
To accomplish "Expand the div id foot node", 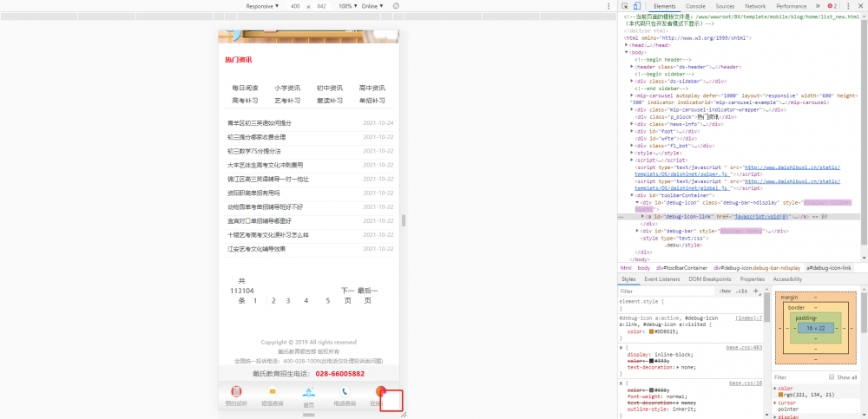I will [x=632, y=131].
